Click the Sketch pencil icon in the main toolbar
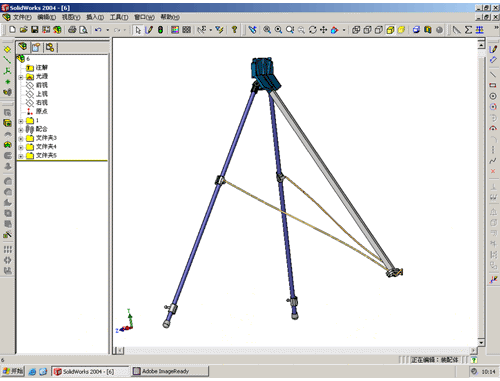The width and height of the screenshot is (500, 381). 149,30
